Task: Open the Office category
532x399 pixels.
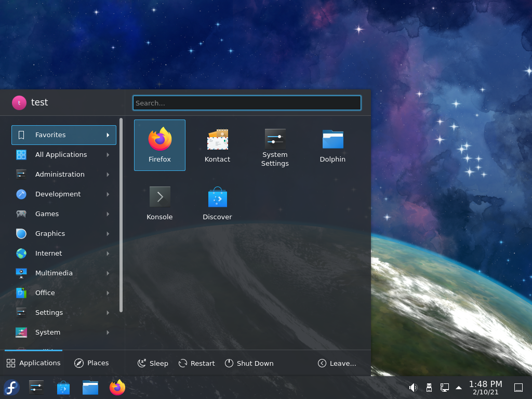Action: pyautogui.click(x=64, y=293)
